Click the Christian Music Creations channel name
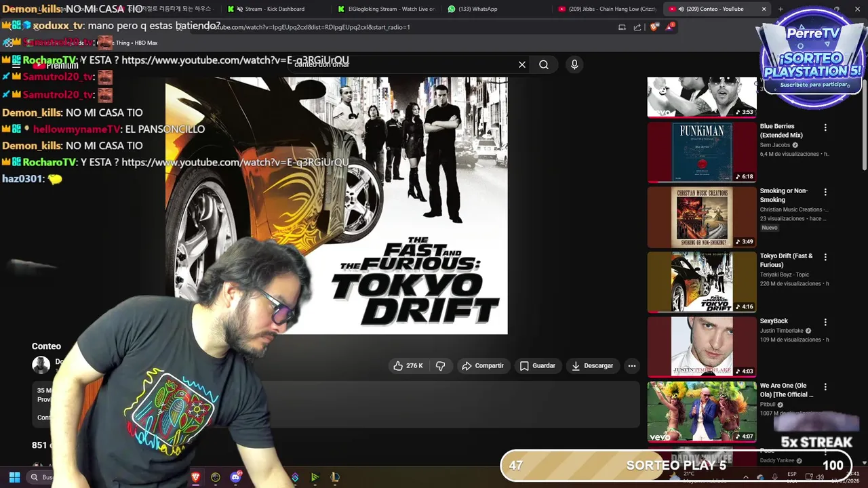Image resolution: width=868 pixels, height=488 pixels. click(x=793, y=209)
